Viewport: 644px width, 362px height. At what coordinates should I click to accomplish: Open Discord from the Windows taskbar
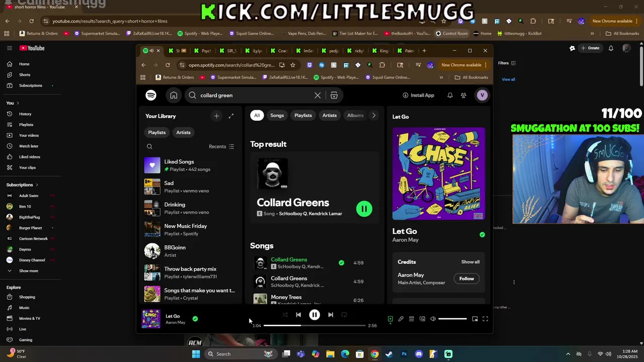coord(419,354)
